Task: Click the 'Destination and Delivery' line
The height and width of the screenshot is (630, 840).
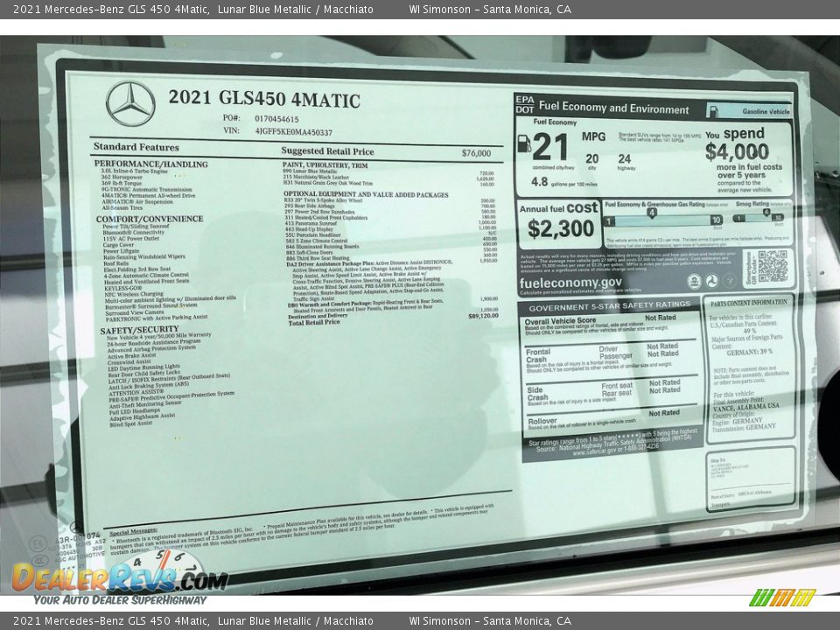Action: tap(318, 316)
